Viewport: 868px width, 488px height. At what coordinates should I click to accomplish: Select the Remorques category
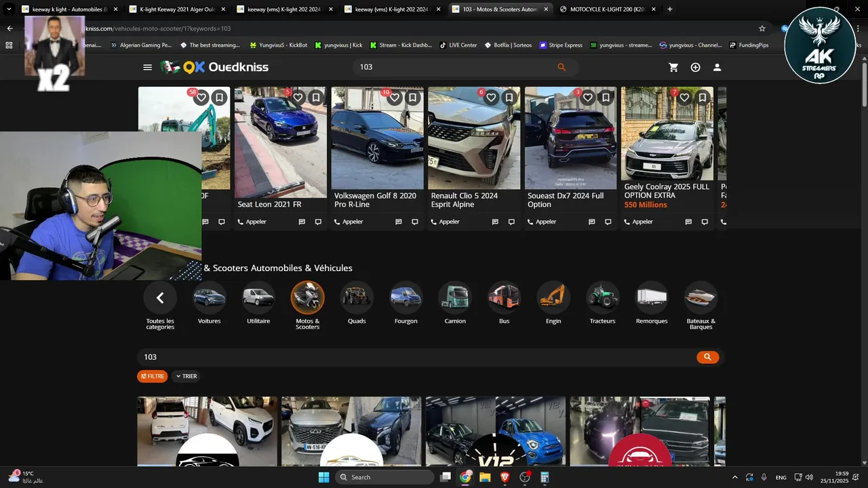(652, 303)
